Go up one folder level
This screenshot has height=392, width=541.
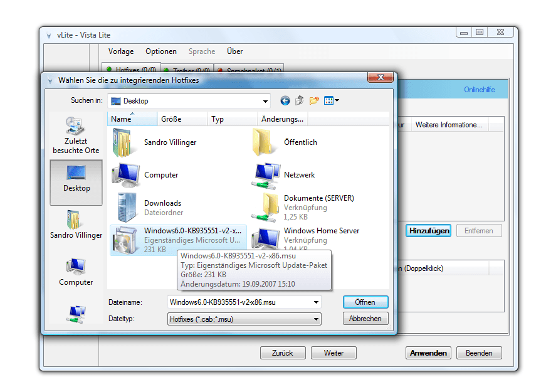point(300,100)
